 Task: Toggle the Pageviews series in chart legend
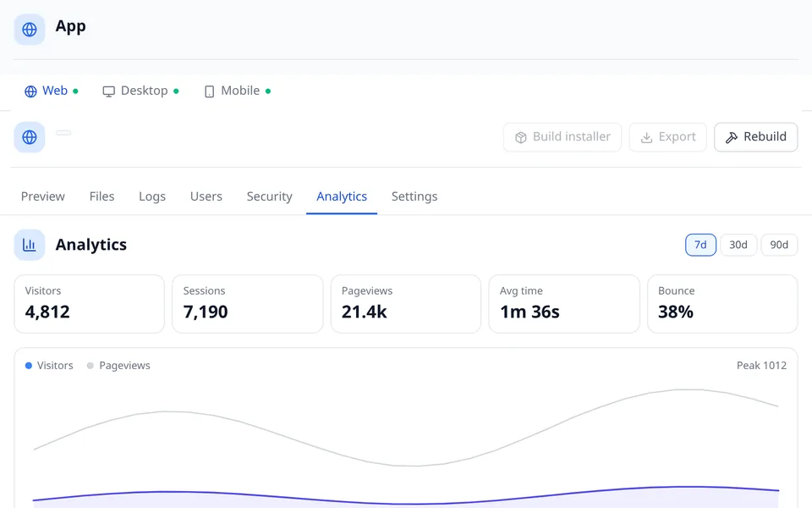tap(118, 366)
